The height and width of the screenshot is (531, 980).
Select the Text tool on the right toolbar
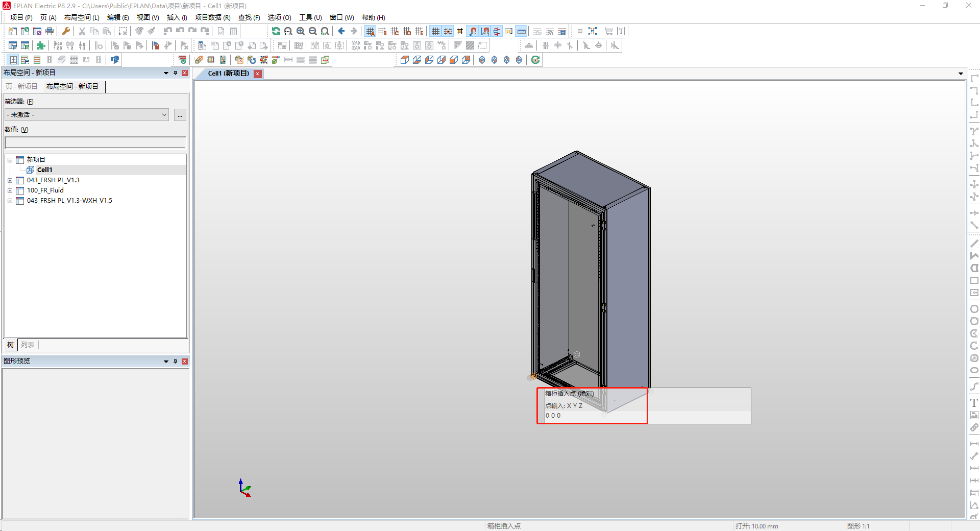(x=974, y=403)
